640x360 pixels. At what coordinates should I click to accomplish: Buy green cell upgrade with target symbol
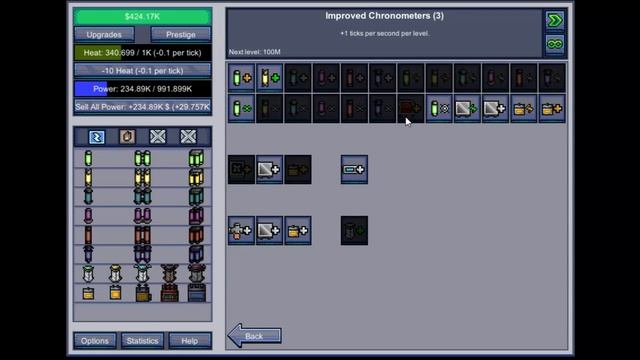point(439,109)
